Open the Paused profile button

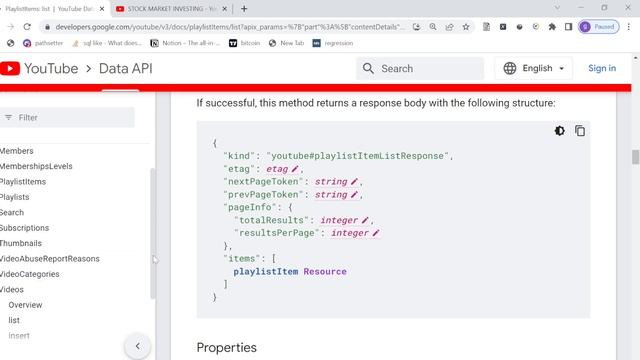click(x=598, y=27)
